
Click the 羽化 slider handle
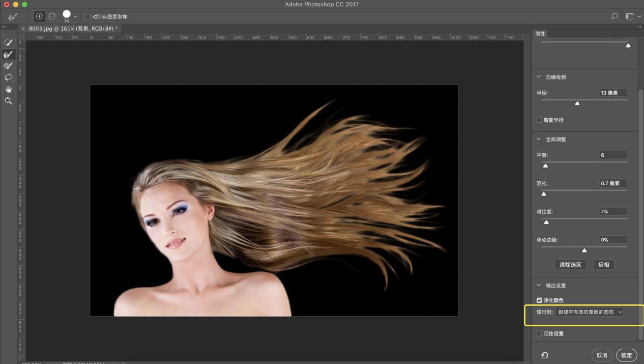tap(544, 194)
